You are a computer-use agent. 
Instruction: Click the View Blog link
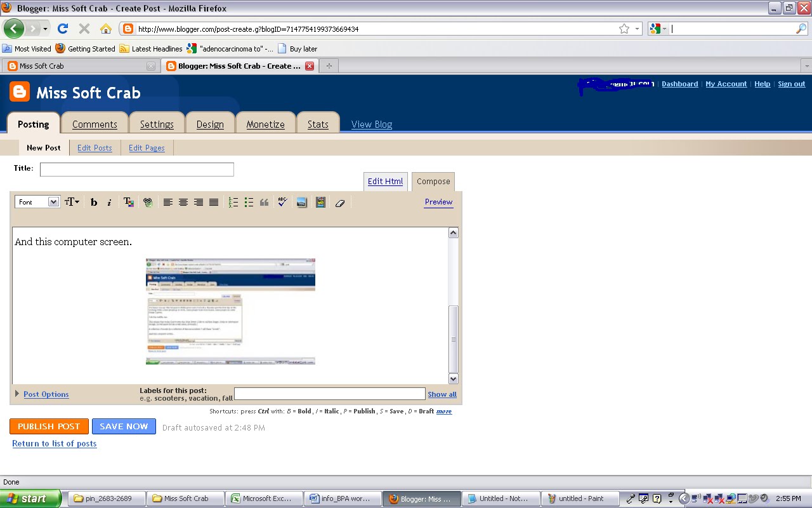coord(372,124)
